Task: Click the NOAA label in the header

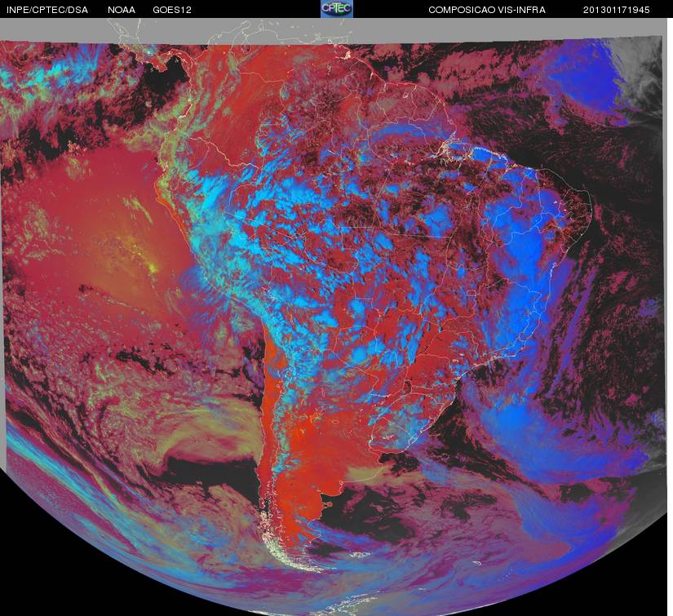Action: [x=122, y=10]
